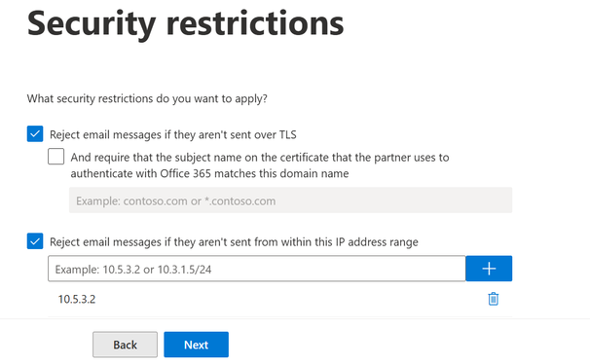Click the "What security restrictions do you want" question text
Viewport: 590px width, 364px height.
pos(147,98)
